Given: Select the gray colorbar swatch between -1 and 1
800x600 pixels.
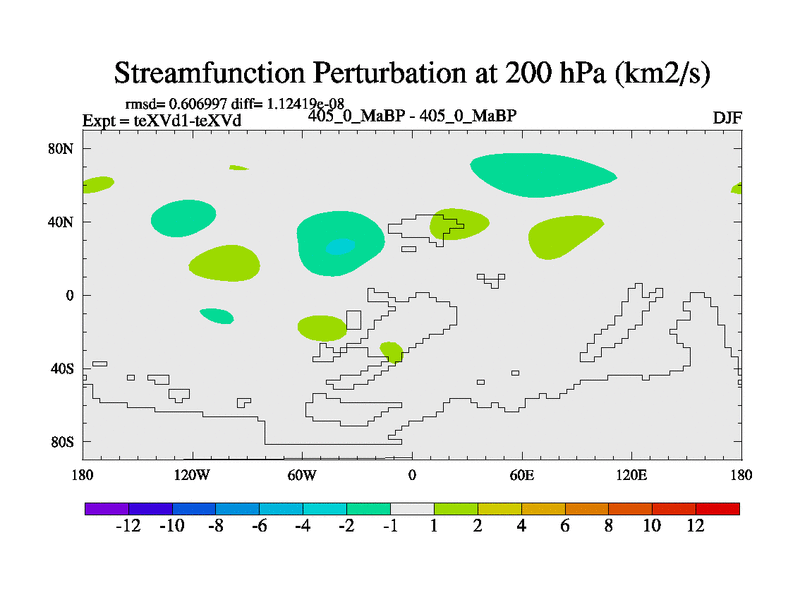Looking at the screenshot, I should [412, 509].
